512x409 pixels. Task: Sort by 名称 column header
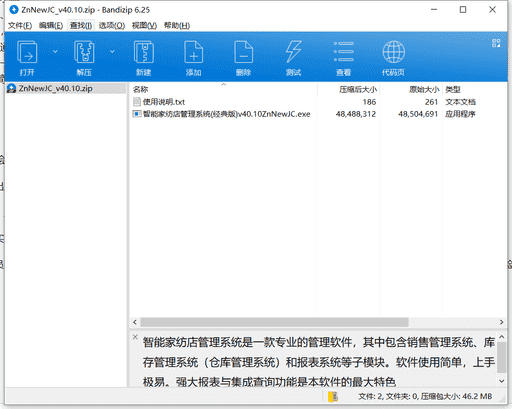(223, 89)
